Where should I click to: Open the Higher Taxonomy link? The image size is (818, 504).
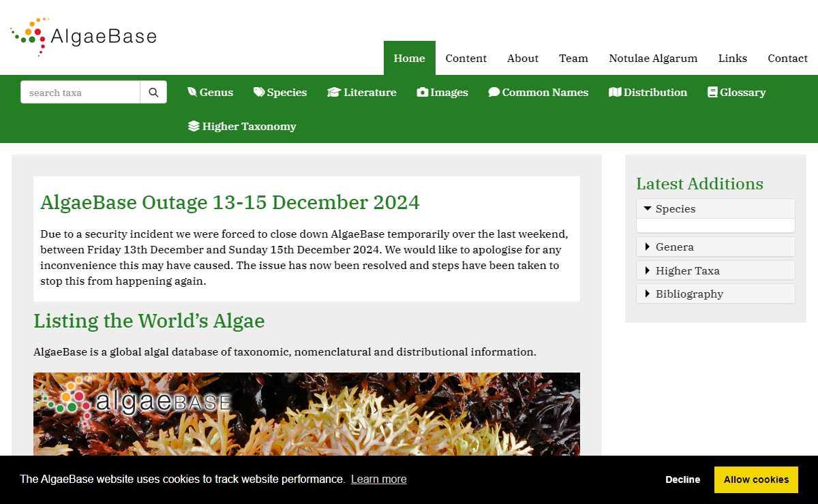[x=242, y=126]
